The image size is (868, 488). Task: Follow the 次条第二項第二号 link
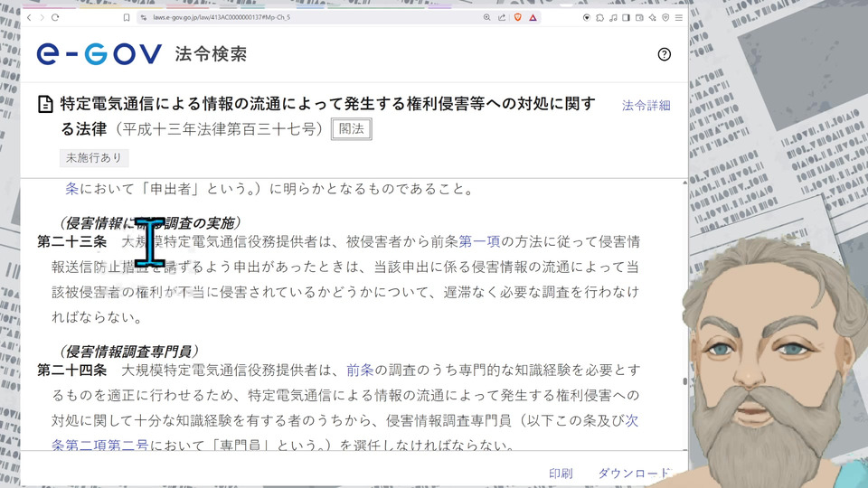tap(99, 445)
